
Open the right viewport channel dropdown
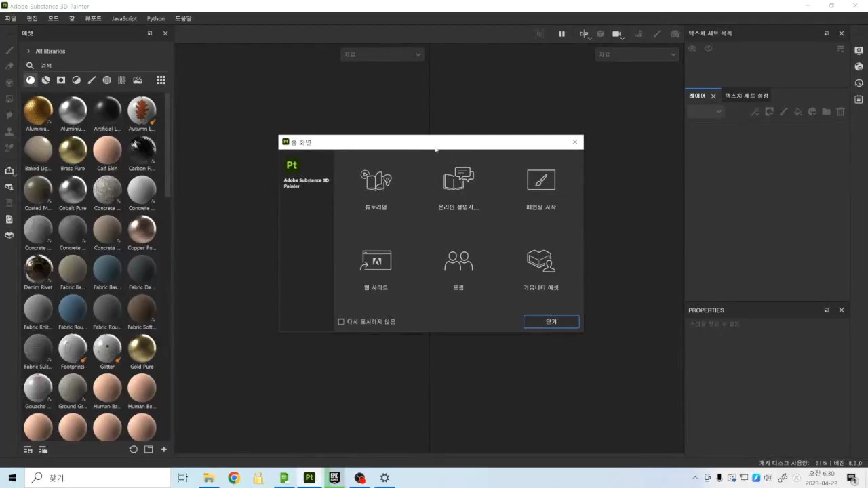(x=637, y=54)
